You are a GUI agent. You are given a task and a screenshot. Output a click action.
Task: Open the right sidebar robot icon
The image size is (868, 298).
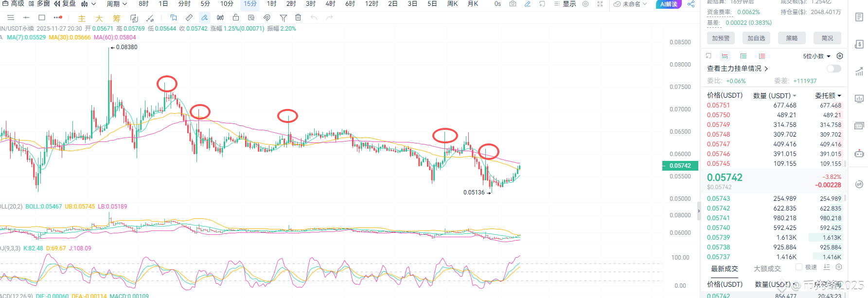[859, 154]
